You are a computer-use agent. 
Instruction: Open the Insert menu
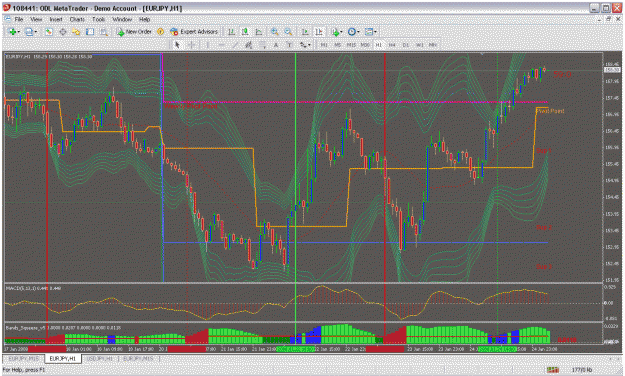[56, 19]
